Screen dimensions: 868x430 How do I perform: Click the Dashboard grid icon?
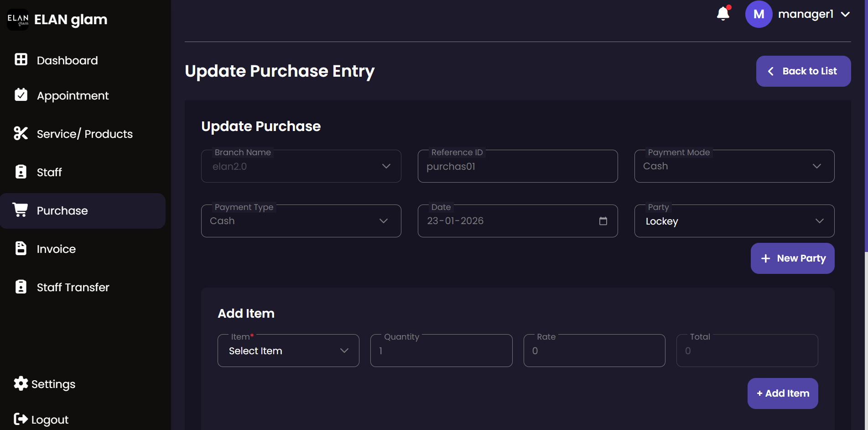(x=21, y=60)
